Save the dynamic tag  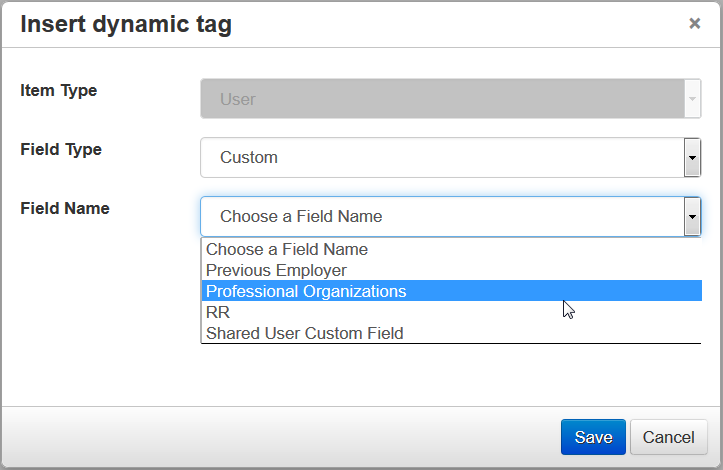tap(593, 437)
